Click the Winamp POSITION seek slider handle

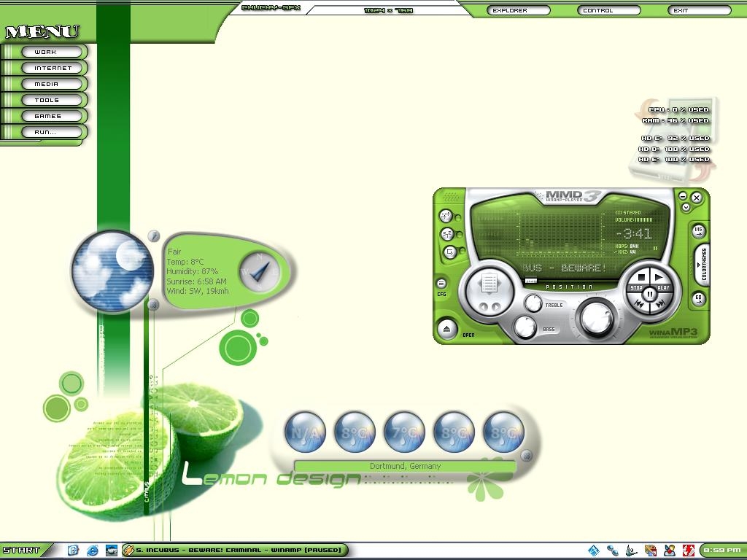tap(531, 281)
